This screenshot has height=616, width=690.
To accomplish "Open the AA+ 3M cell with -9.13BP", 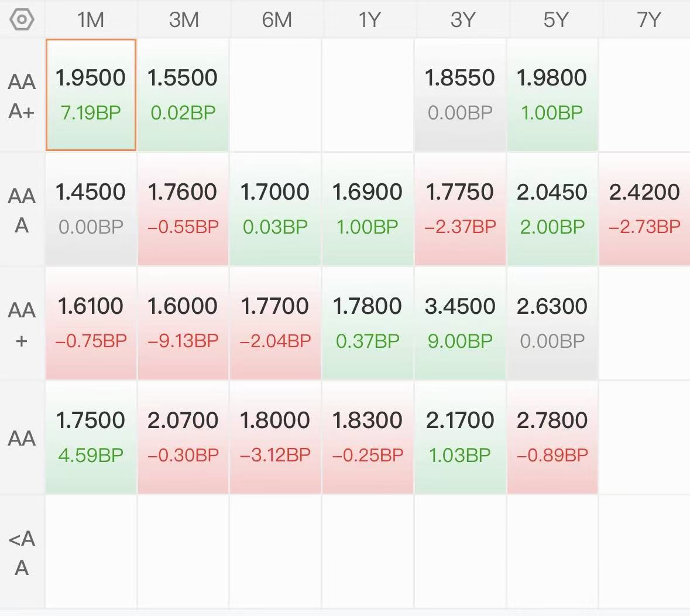I will click(183, 323).
